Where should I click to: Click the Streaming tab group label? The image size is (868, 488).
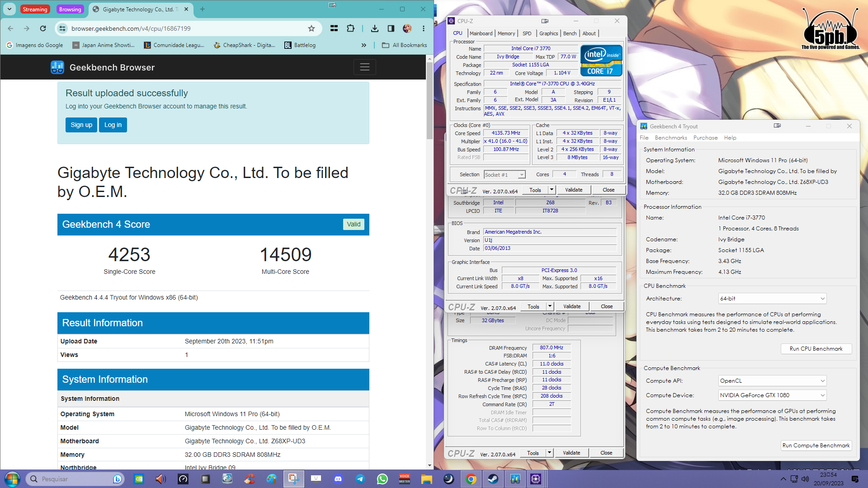click(35, 9)
